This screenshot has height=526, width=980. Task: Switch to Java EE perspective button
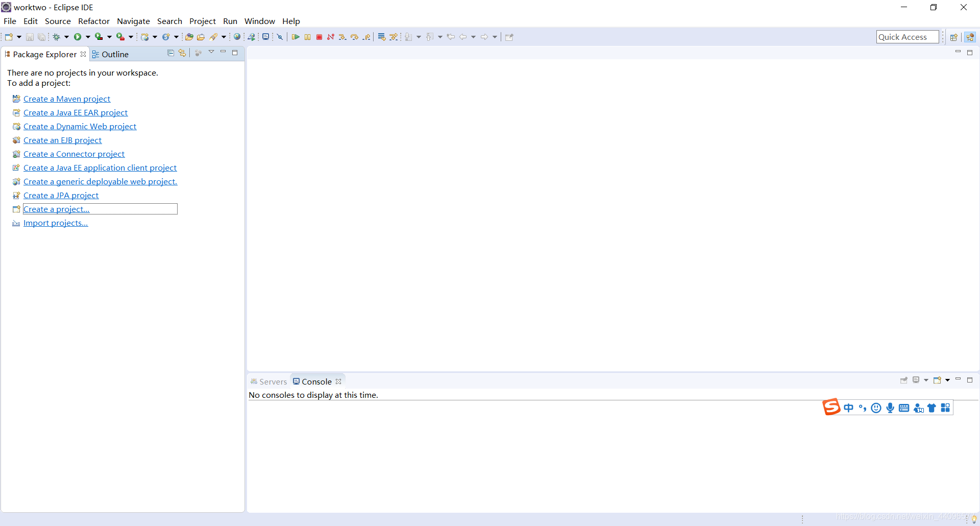point(970,37)
